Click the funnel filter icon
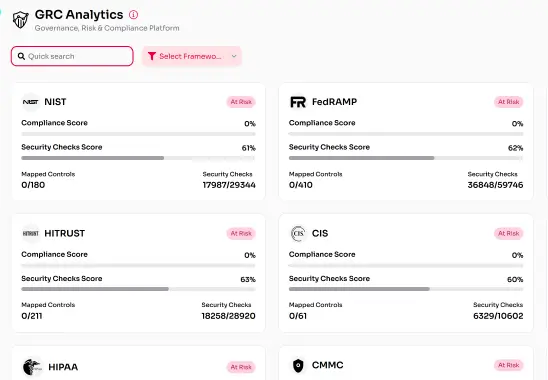 point(152,56)
